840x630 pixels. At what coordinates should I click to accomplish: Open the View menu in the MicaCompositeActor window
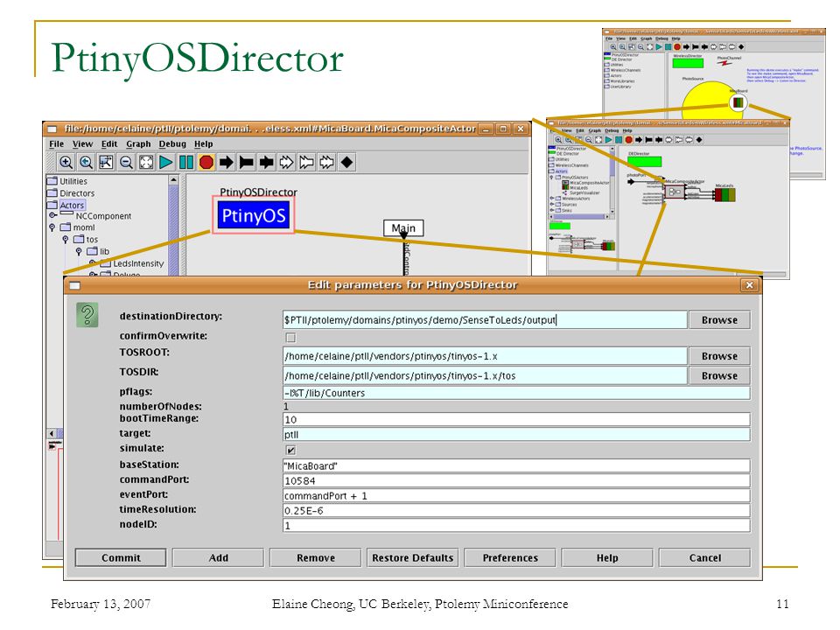tap(82, 144)
